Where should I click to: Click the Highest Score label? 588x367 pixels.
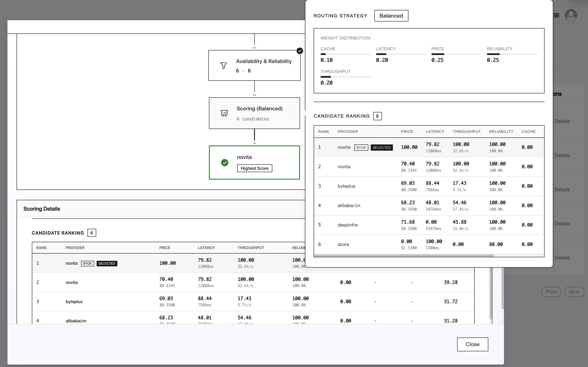pyautogui.click(x=254, y=168)
